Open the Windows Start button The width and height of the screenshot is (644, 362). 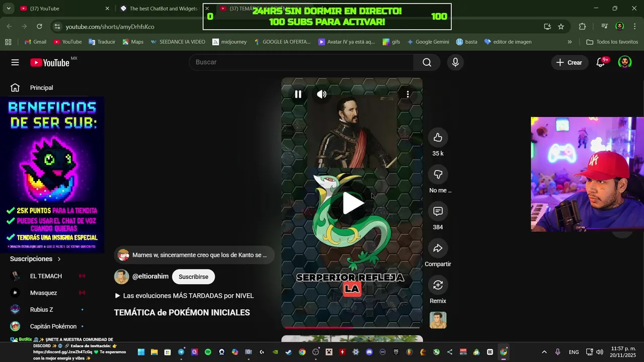pyautogui.click(x=141, y=352)
